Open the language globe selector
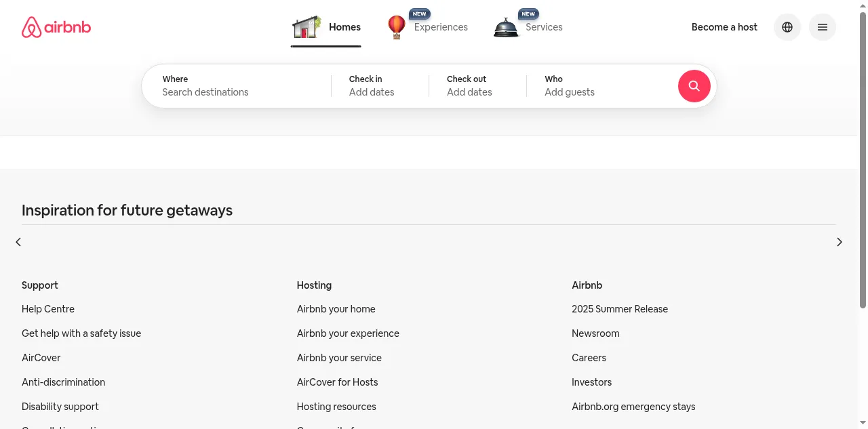 [787, 27]
